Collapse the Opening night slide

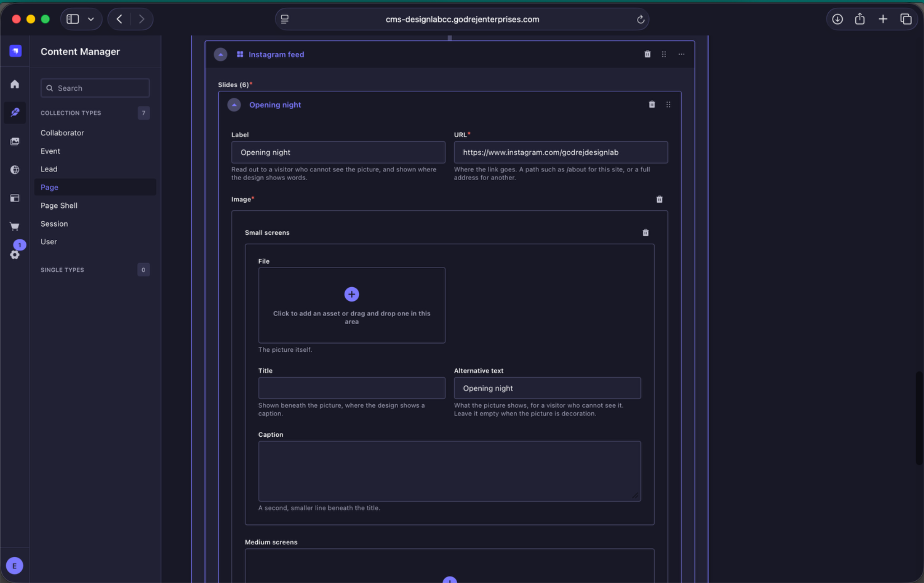point(234,105)
